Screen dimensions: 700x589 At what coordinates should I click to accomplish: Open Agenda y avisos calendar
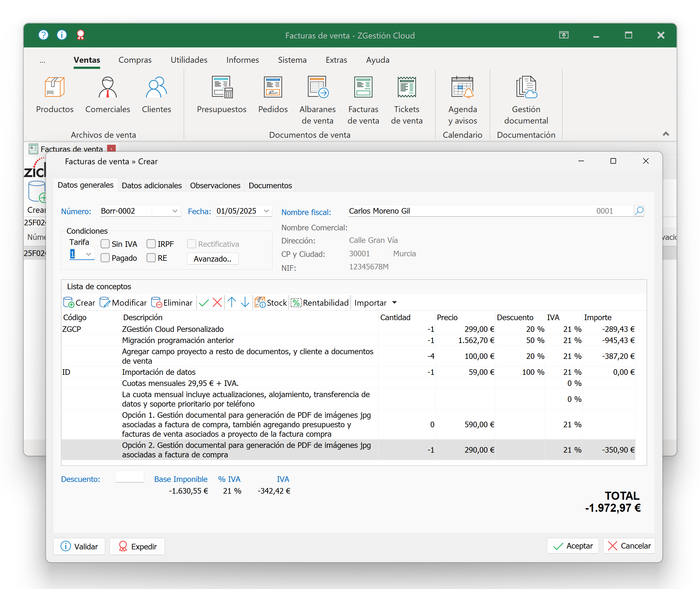tap(462, 100)
